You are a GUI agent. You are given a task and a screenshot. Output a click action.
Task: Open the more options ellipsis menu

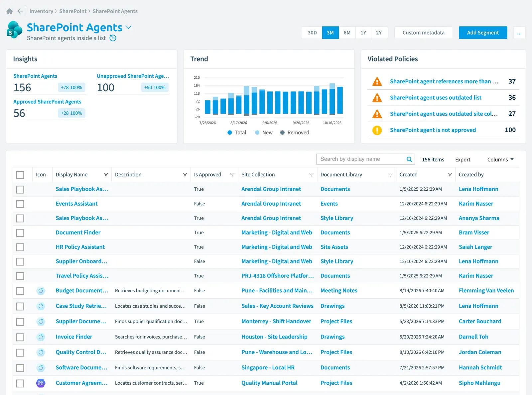point(519,33)
